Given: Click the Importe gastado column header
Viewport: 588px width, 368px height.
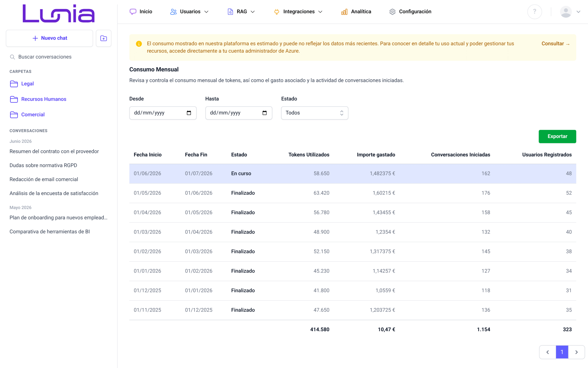Looking at the screenshot, I should coord(376,155).
